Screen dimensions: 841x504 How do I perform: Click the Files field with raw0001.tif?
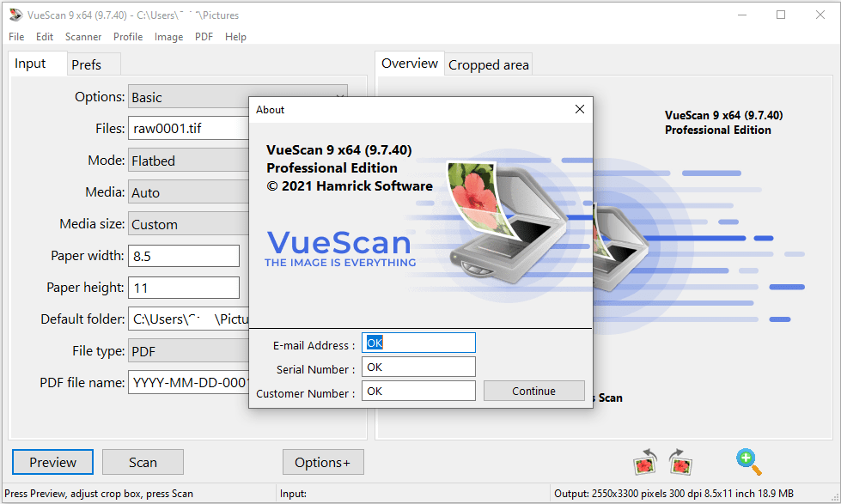[x=188, y=128]
